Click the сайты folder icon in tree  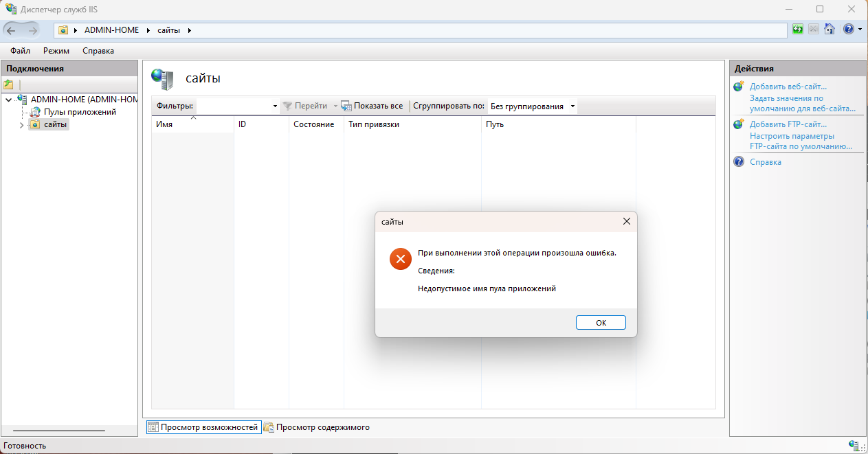[34, 124]
